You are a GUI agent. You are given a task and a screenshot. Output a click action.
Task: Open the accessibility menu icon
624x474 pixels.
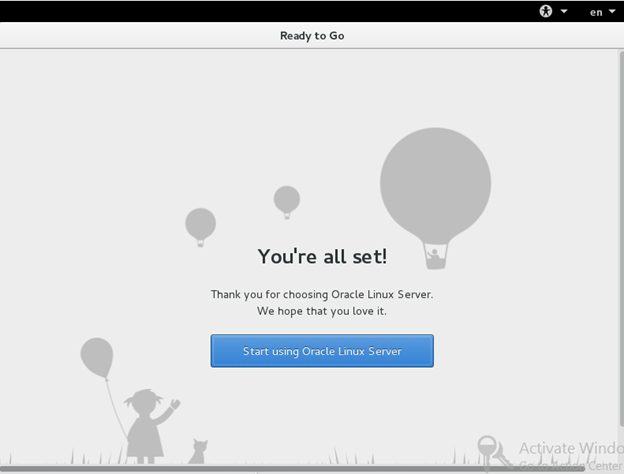(x=546, y=11)
